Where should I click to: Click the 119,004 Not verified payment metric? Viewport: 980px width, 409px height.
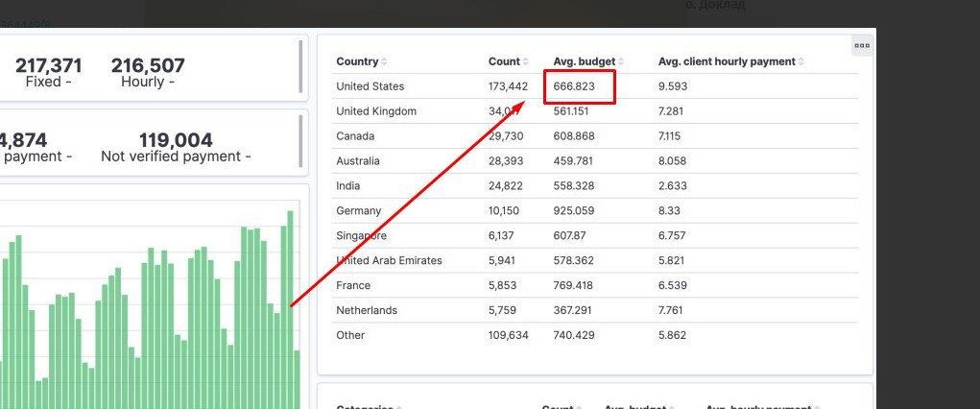176,147
